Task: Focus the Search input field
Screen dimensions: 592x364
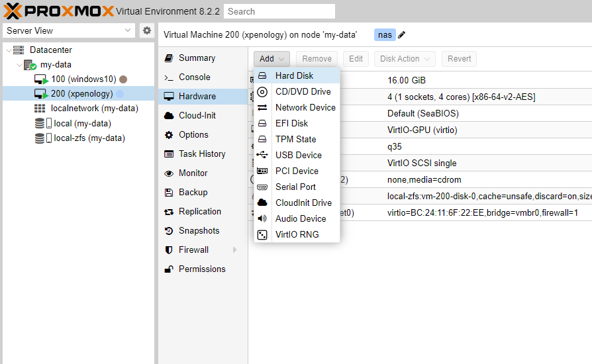Action: (279, 11)
